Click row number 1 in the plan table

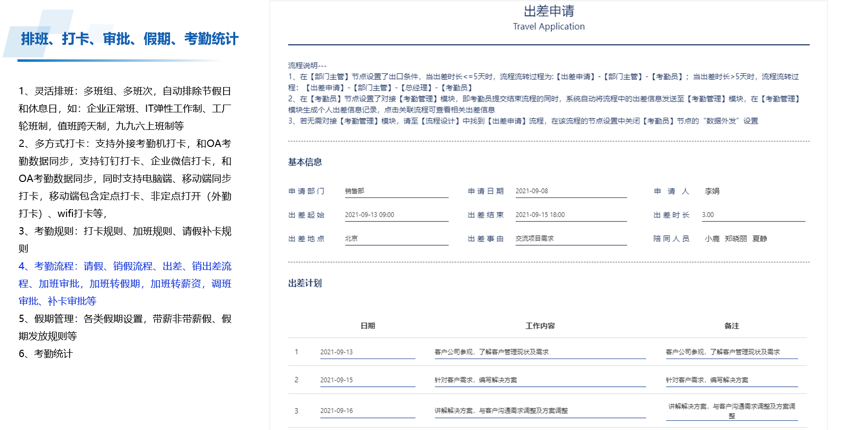pyautogui.click(x=296, y=352)
